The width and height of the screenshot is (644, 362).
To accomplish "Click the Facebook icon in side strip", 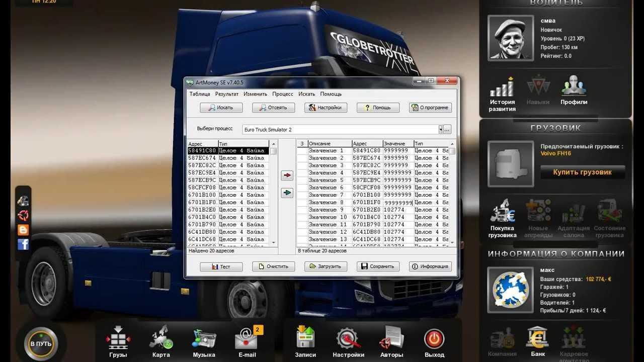I will pos(23,244).
